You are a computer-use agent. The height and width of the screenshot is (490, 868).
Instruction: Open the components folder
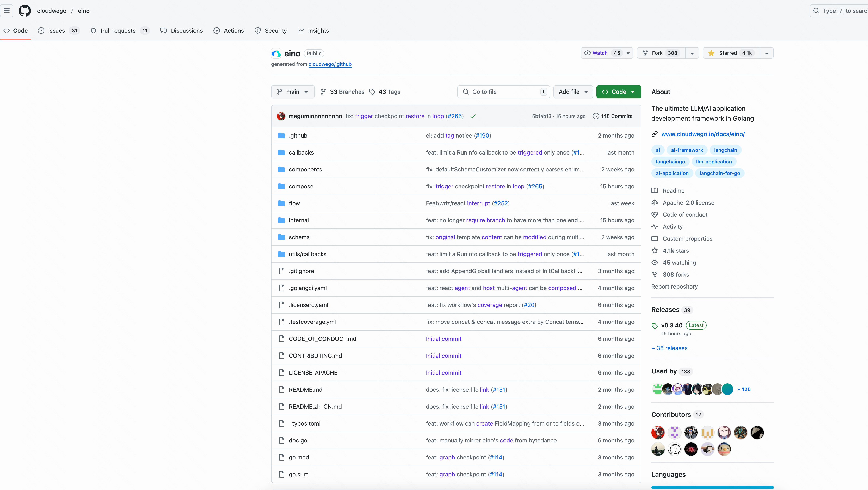pos(305,169)
